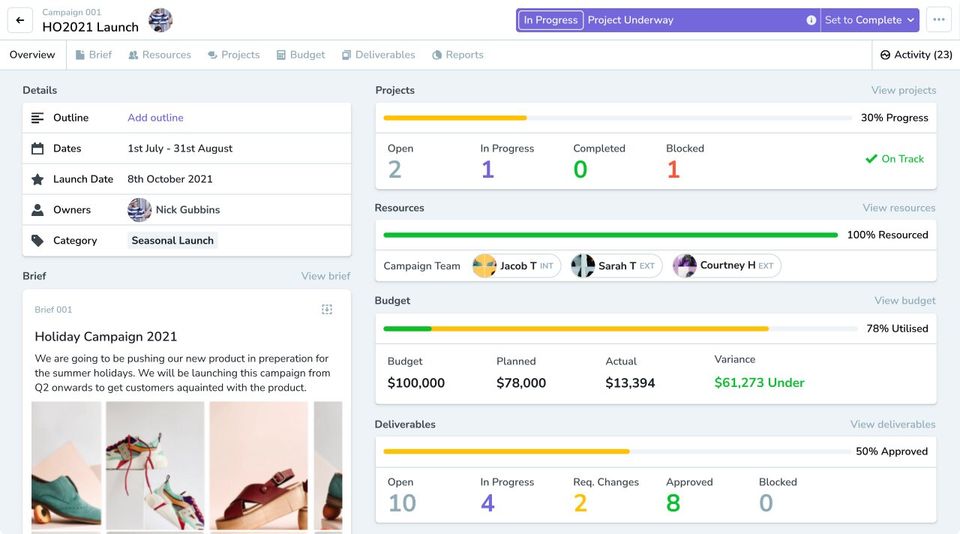960x534 pixels.
Task: Open the Reports tab
Action: coord(457,55)
